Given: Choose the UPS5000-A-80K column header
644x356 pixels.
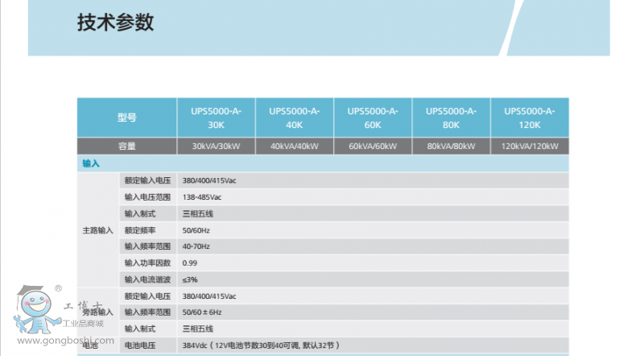Looking at the screenshot, I should click(451, 118).
